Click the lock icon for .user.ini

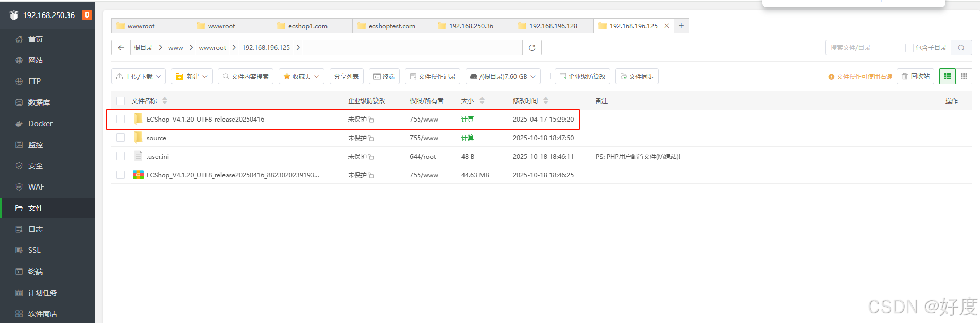pos(371,157)
